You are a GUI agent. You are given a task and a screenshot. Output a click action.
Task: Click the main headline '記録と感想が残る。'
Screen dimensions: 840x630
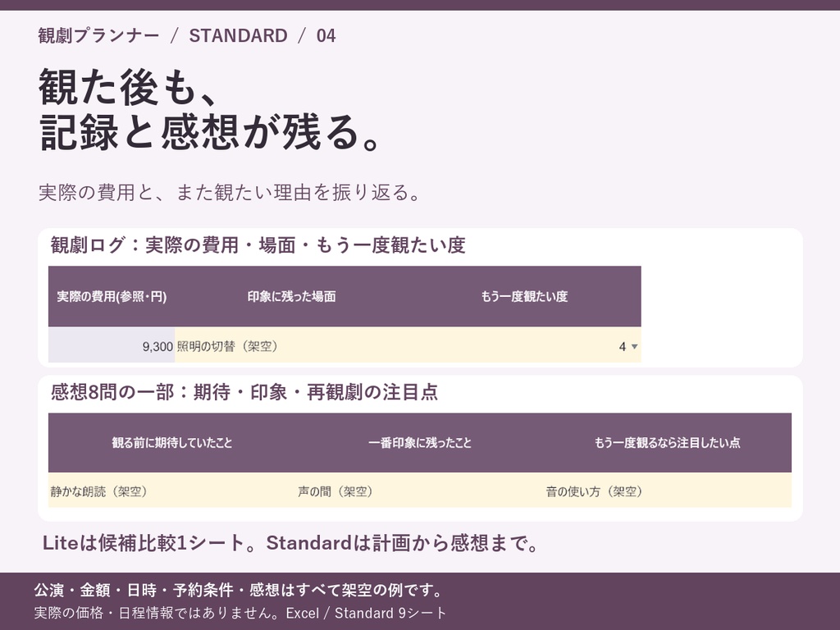(x=211, y=132)
